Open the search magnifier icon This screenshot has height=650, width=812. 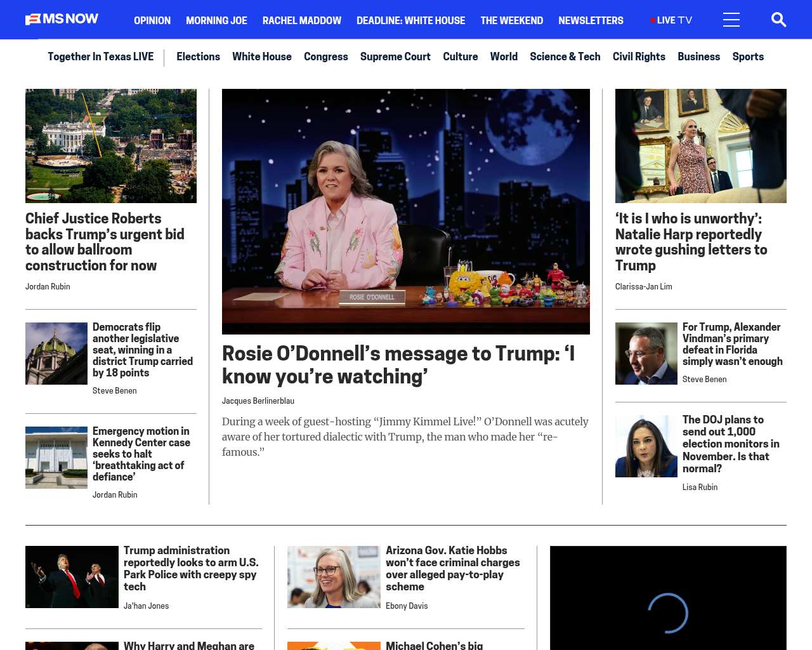(778, 20)
